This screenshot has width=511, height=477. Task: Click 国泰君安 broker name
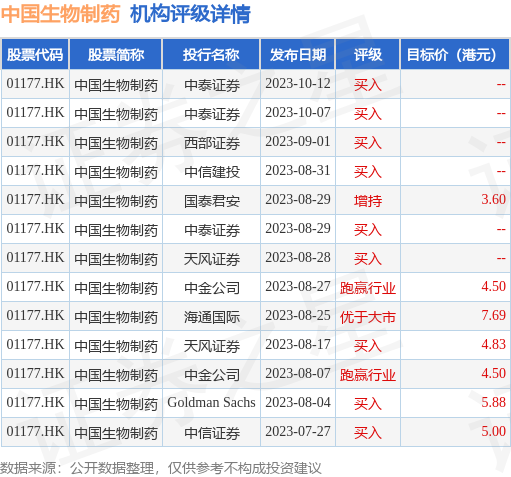(x=212, y=201)
